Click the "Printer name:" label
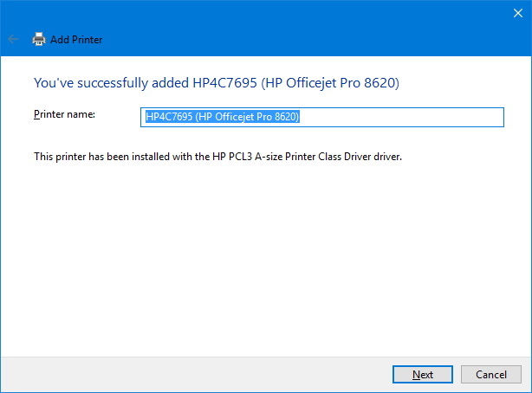 [64, 114]
